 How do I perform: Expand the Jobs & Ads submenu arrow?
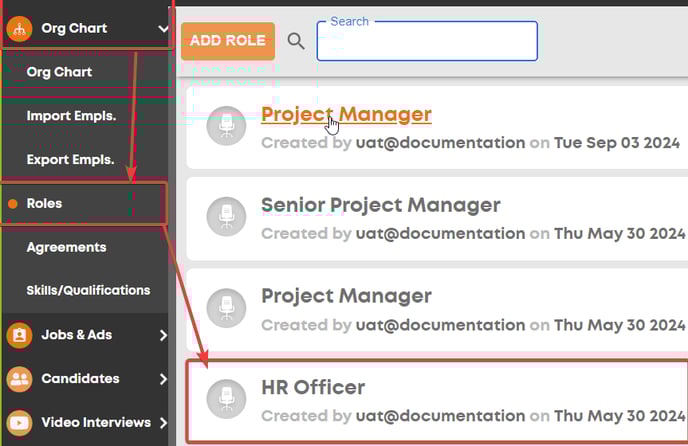(163, 335)
